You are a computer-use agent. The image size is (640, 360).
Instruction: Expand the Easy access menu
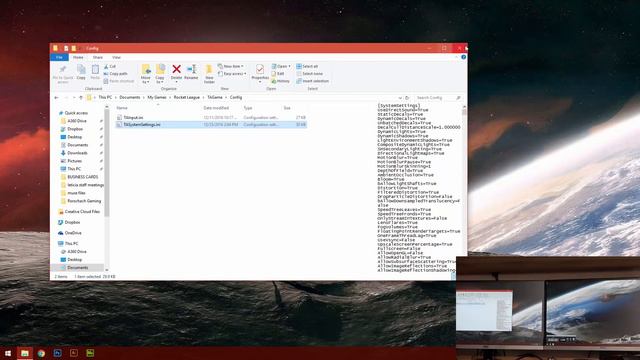point(232,73)
